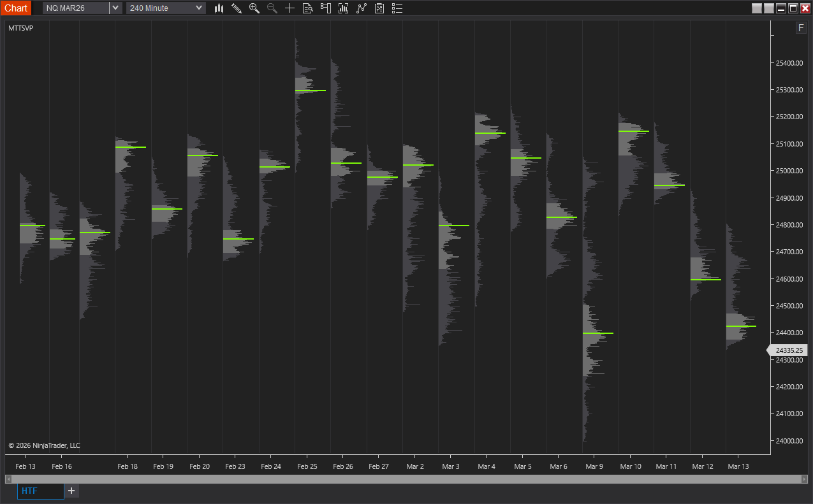Open the 240 Minute interval dropdown
This screenshot has height=504, width=813.
(x=166, y=8)
